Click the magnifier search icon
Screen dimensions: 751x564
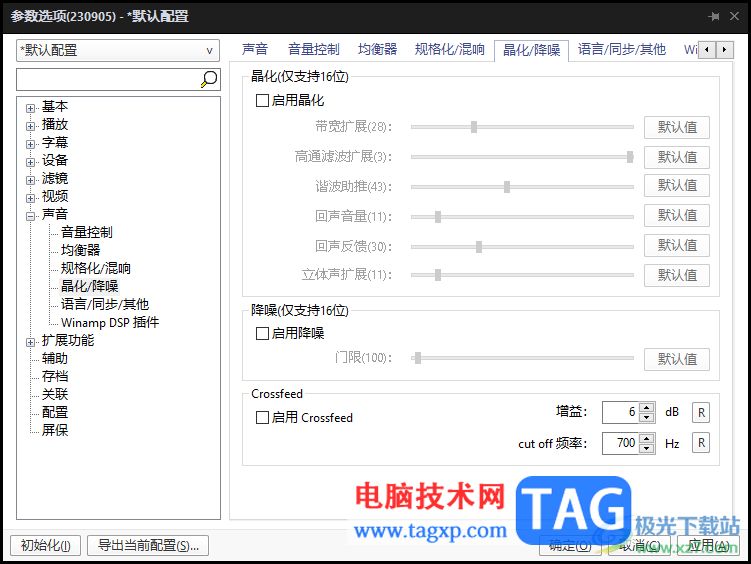209,79
